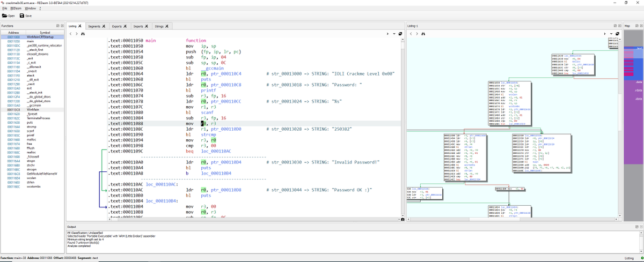
Task: Close the Segments tab
Action: point(105,26)
